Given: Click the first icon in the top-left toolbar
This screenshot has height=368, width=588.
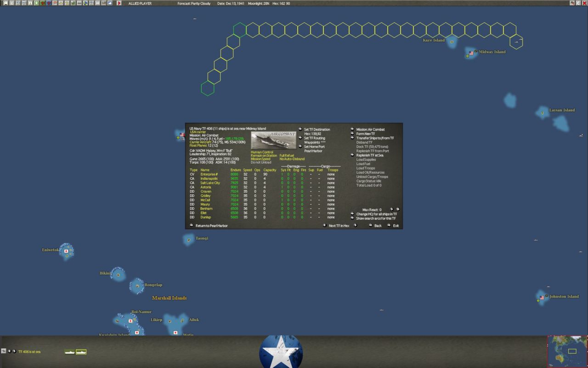Looking at the screenshot, I should (x=6, y=3).
